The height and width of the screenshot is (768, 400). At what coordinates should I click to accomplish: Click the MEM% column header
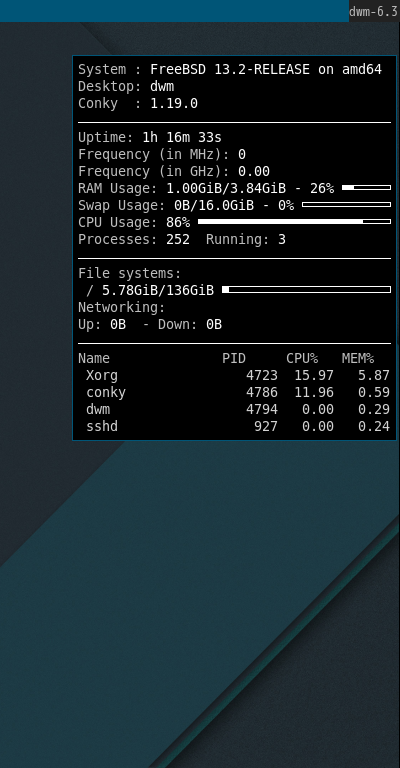[x=358, y=359]
